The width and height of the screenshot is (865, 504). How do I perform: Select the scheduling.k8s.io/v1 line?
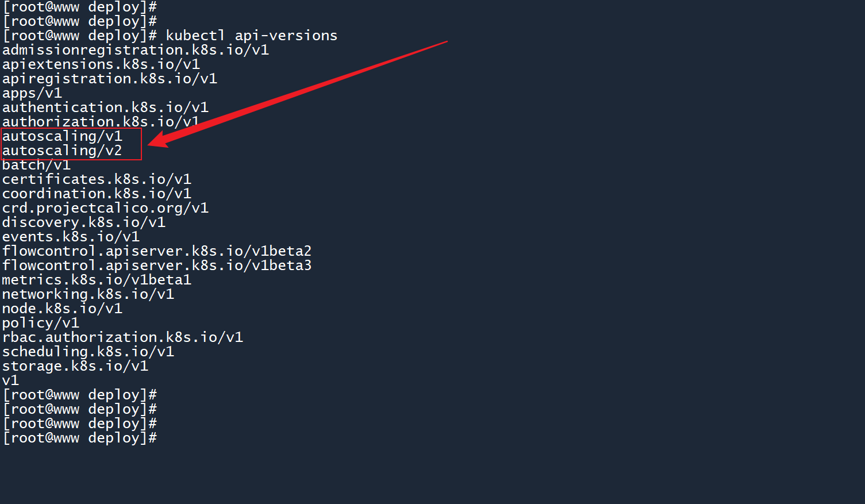88,352
